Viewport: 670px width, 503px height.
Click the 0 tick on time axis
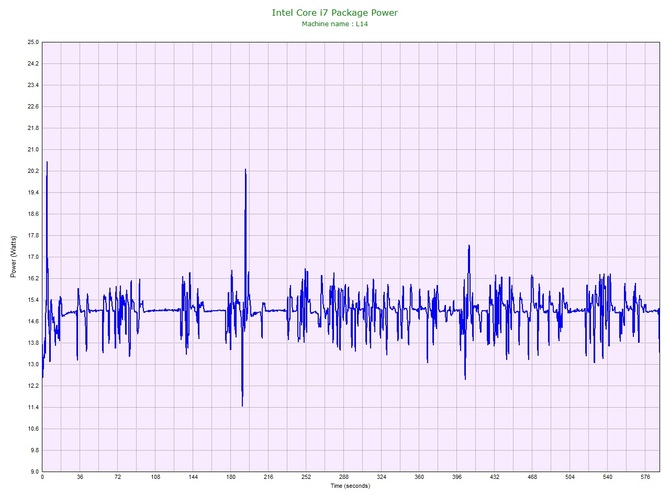click(x=42, y=477)
